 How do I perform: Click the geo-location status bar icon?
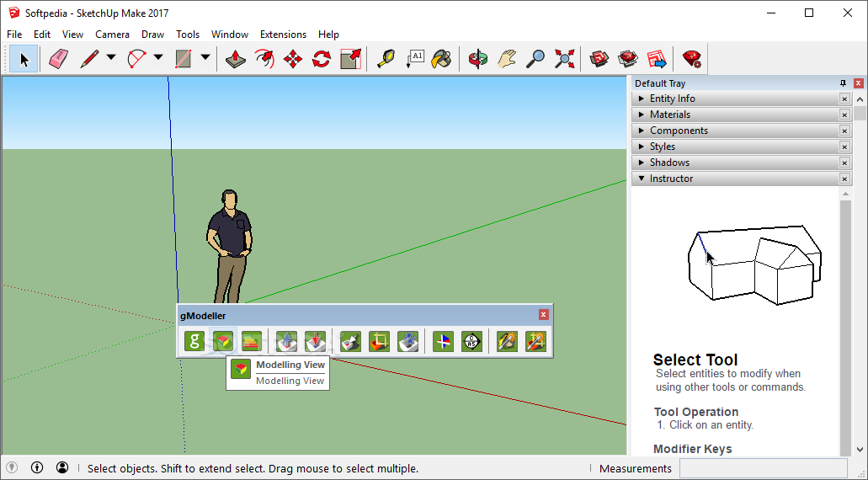(x=12, y=468)
